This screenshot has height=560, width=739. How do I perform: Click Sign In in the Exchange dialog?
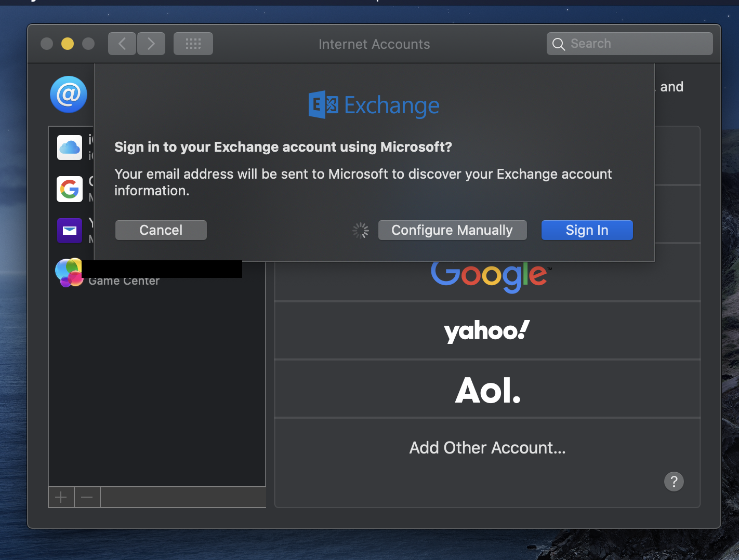click(x=587, y=230)
